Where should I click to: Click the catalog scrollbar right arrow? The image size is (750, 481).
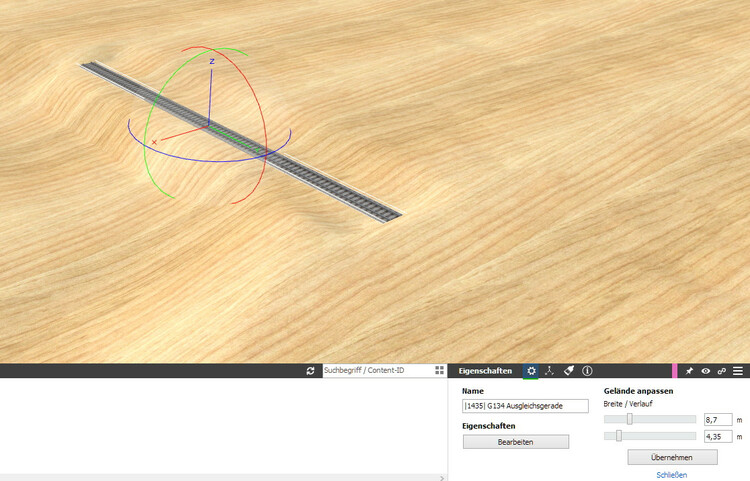pos(441,478)
